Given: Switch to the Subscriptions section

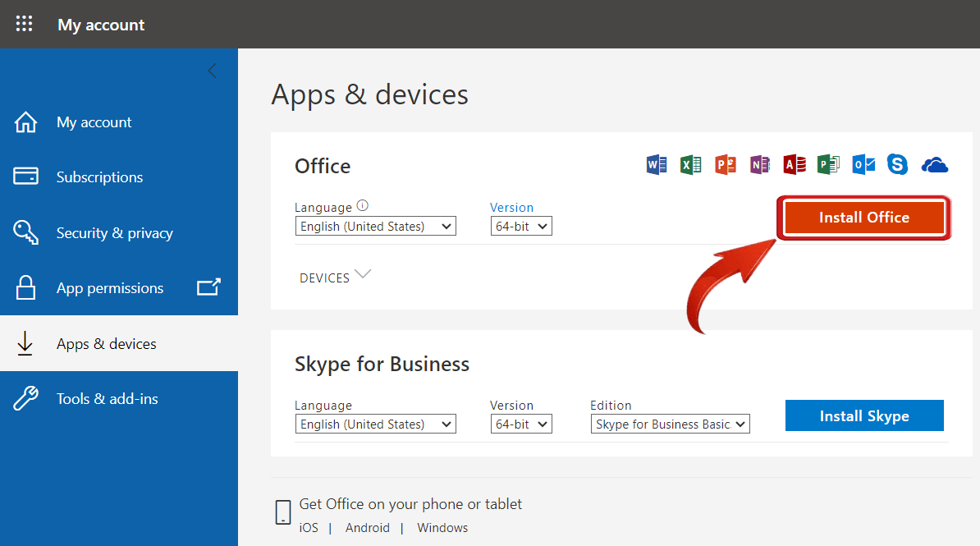Looking at the screenshot, I should coord(99,177).
